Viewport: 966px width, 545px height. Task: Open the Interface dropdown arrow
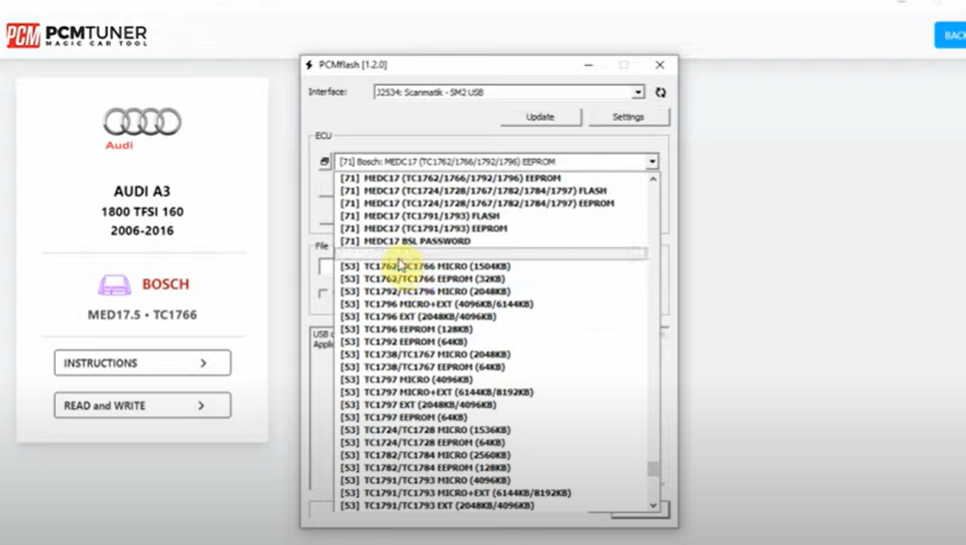pos(637,92)
